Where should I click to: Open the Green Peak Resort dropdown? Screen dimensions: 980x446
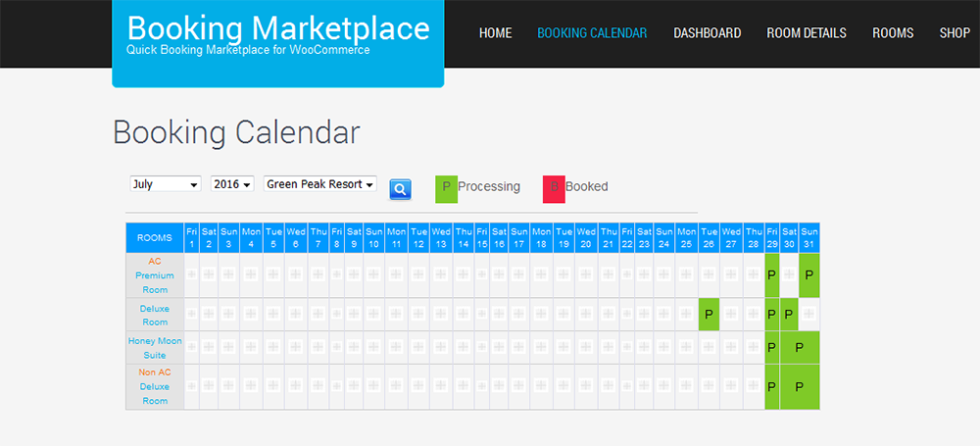[320, 184]
